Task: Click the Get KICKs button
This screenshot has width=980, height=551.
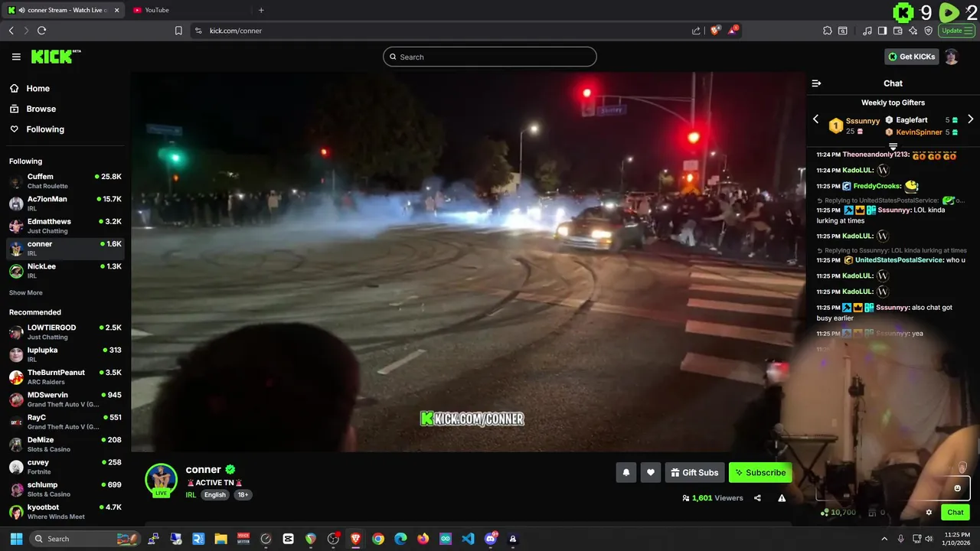Action: point(911,57)
